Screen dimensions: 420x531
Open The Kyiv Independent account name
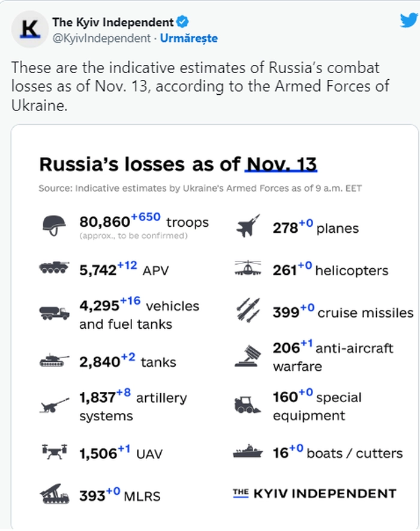coord(113,23)
